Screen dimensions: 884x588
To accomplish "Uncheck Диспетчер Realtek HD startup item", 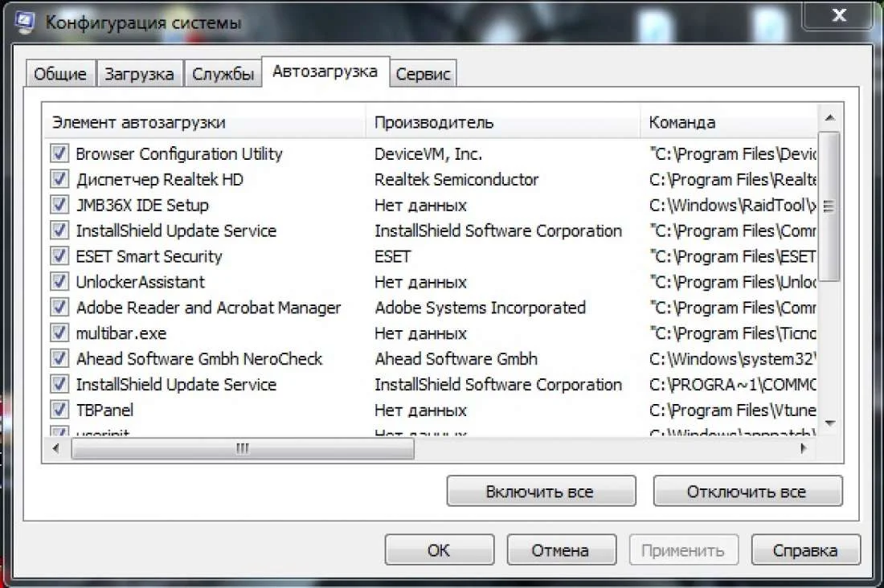I will (59, 179).
